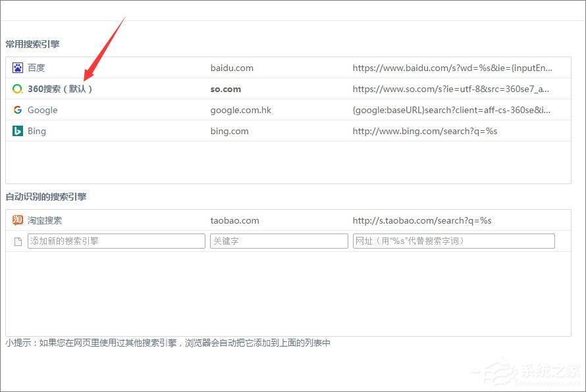This screenshot has height=392, width=586.
Task: Select the Bing search engine name
Action: [37, 131]
